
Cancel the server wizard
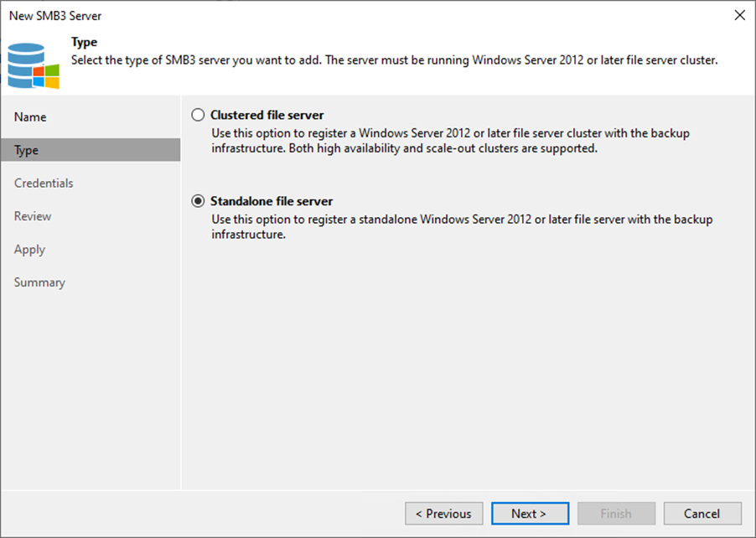[702, 514]
